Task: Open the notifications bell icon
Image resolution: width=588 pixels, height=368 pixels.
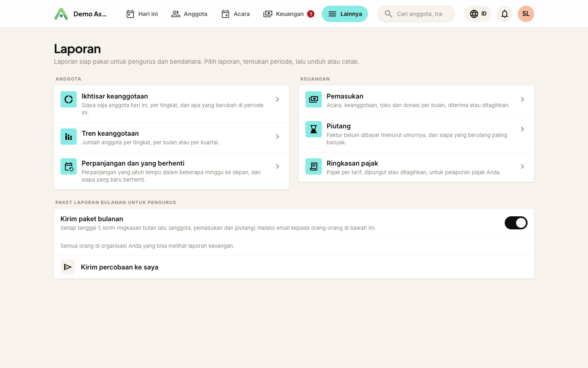Action: [505, 14]
